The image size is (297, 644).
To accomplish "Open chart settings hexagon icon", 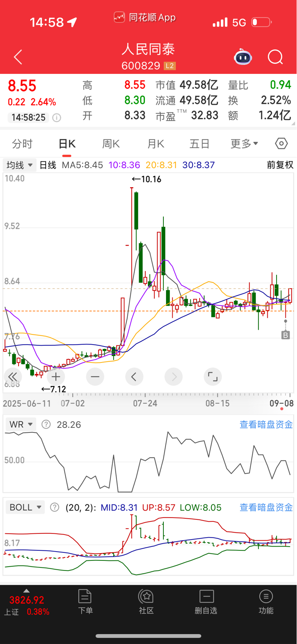I will [x=281, y=144].
